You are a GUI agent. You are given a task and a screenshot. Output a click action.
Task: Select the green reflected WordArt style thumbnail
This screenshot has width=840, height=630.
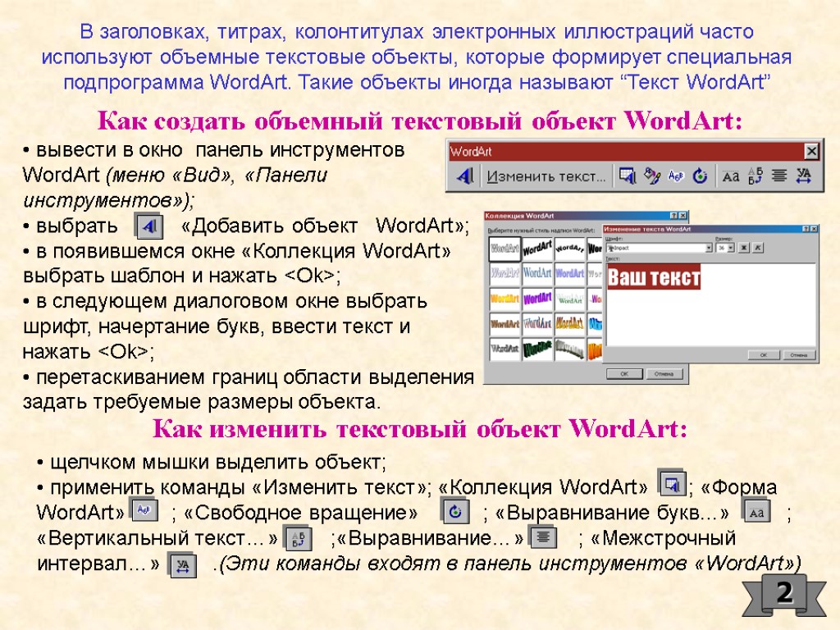[x=569, y=299]
